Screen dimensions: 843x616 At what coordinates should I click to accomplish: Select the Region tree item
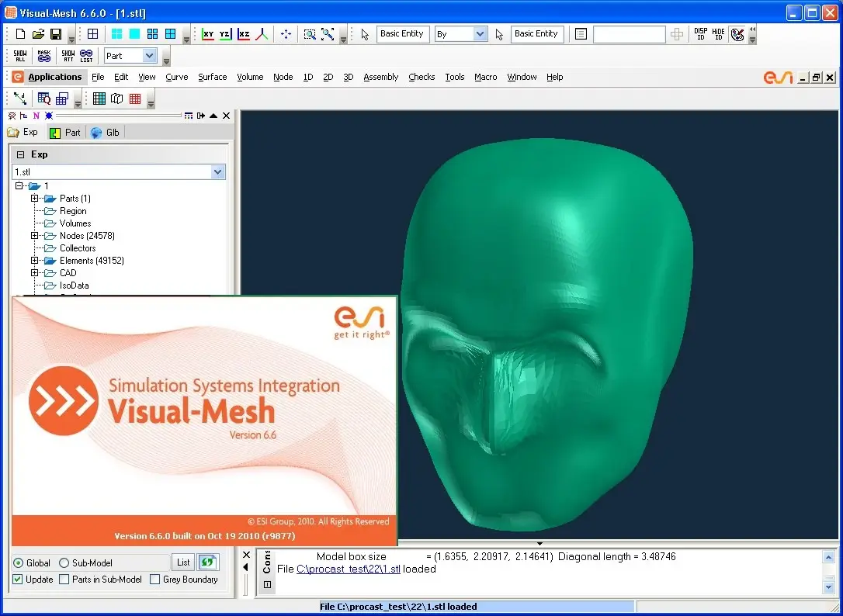73,211
